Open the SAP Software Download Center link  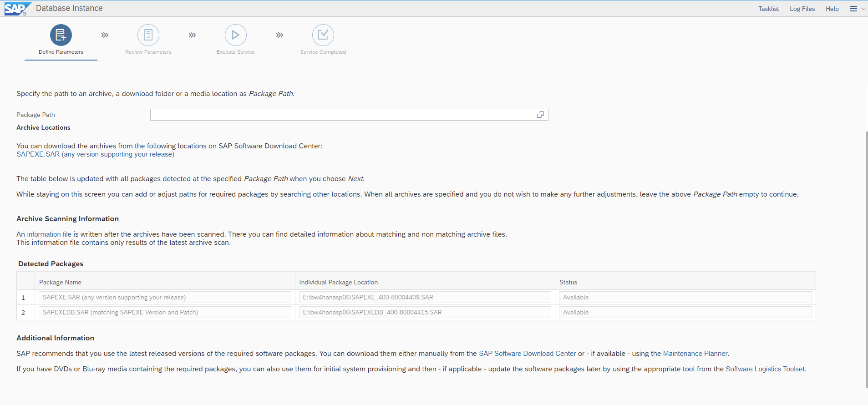click(x=527, y=354)
